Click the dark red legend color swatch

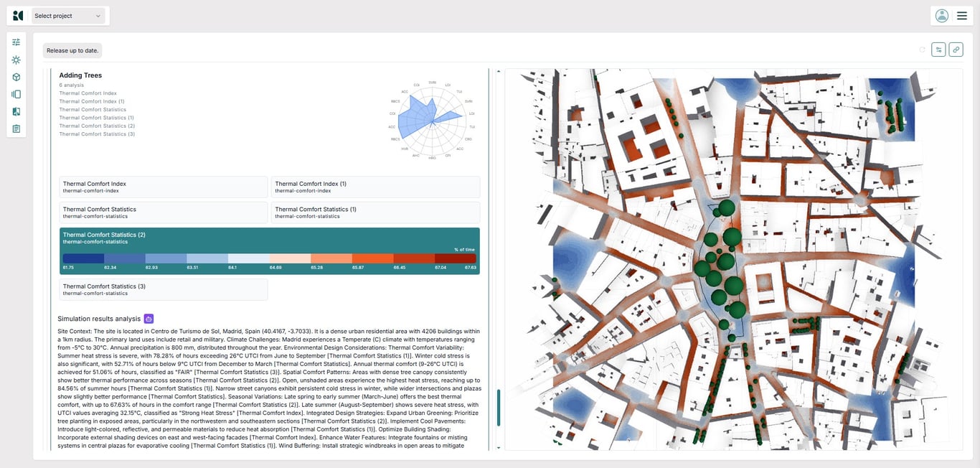pos(455,258)
